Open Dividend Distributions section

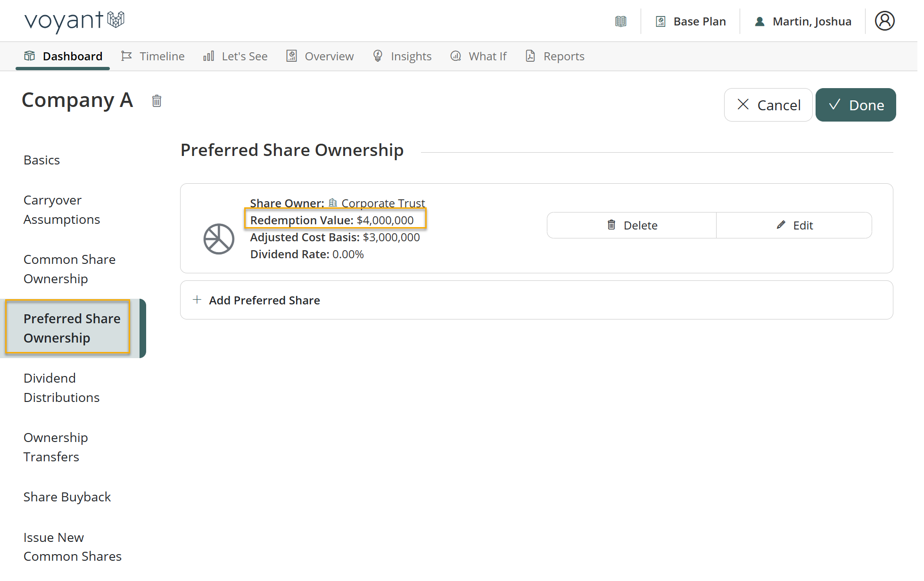click(62, 388)
